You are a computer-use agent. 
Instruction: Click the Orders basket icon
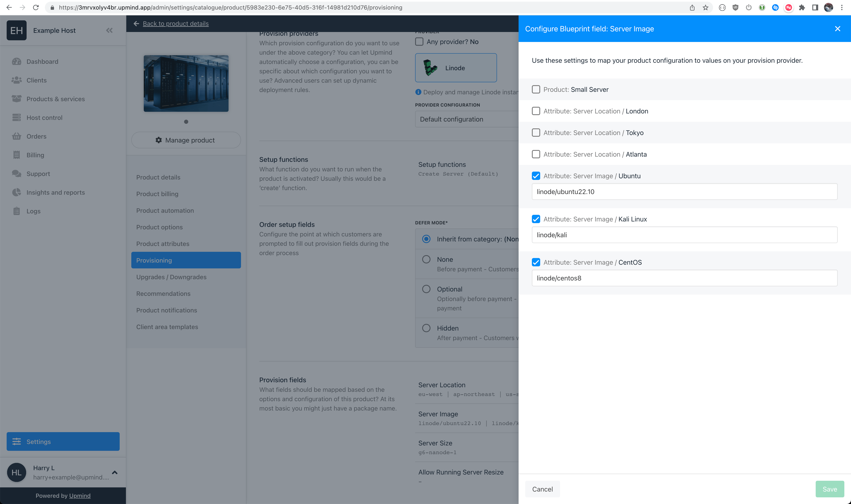point(16,136)
